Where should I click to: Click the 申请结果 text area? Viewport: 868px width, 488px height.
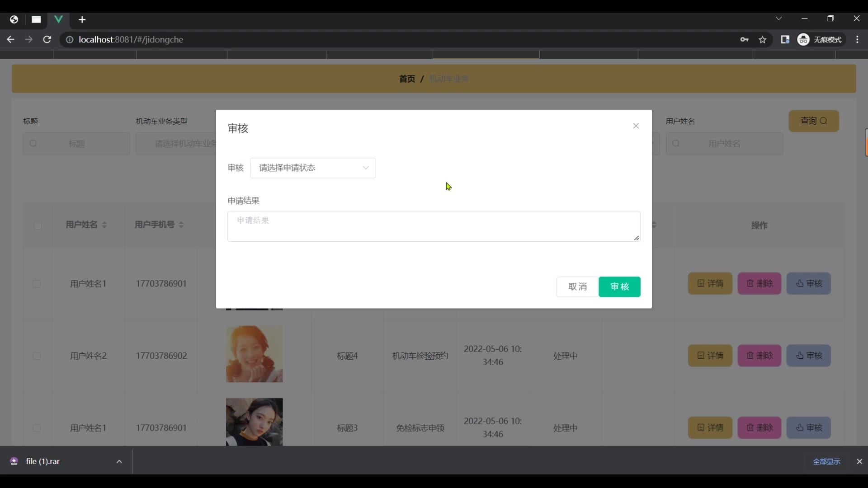click(433, 226)
